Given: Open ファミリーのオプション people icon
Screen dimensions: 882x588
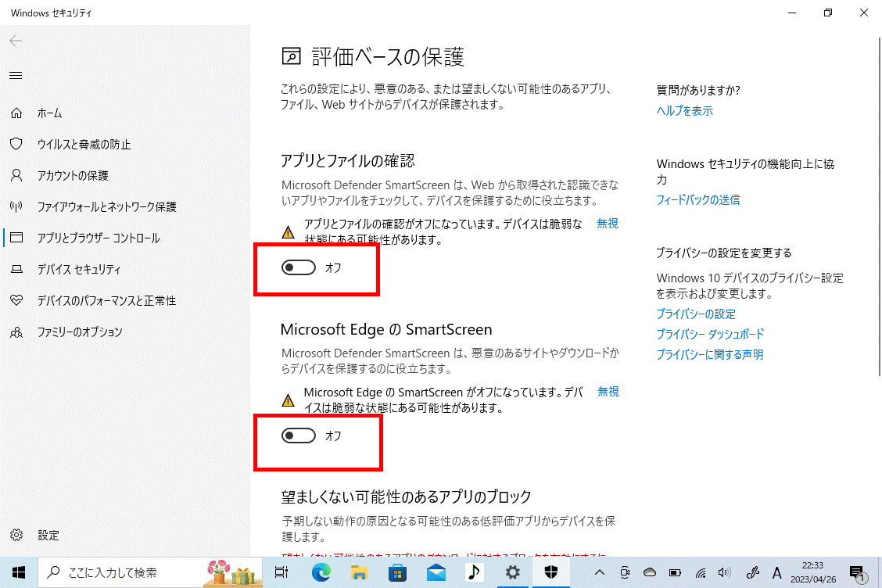Looking at the screenshot, I should (x=16, y=332).
